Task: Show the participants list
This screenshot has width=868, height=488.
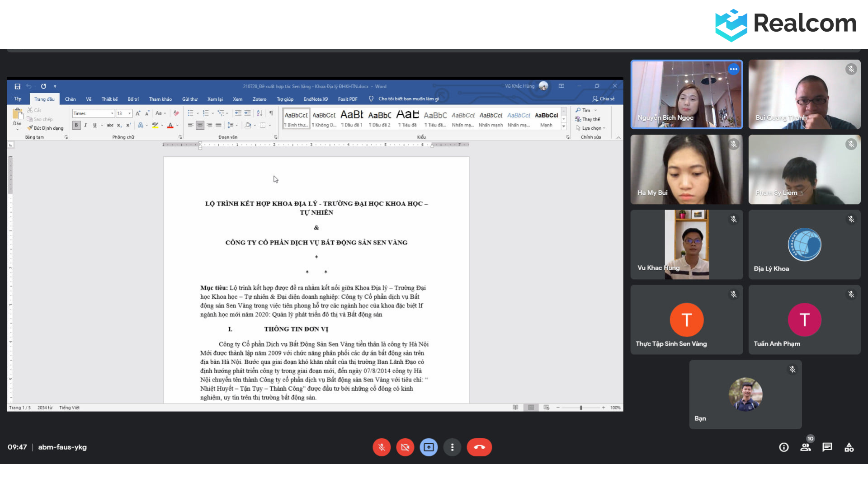Action: click(x=806, y=447)
